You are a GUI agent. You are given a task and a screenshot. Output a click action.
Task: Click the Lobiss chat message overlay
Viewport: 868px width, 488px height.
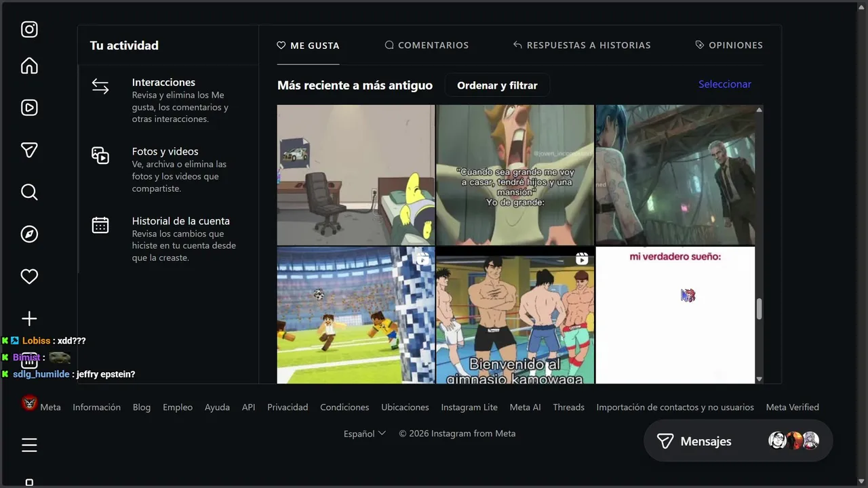(x=45, y=341)
